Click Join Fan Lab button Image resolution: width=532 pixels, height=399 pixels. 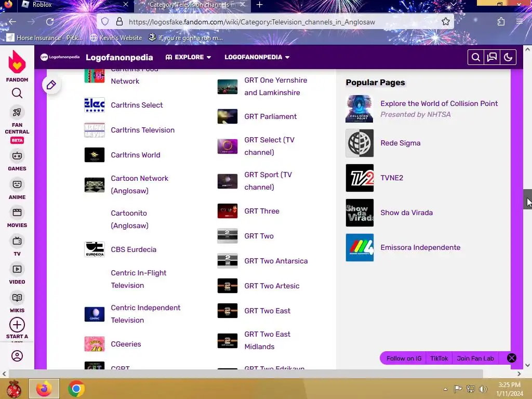[x=475, y=358]
